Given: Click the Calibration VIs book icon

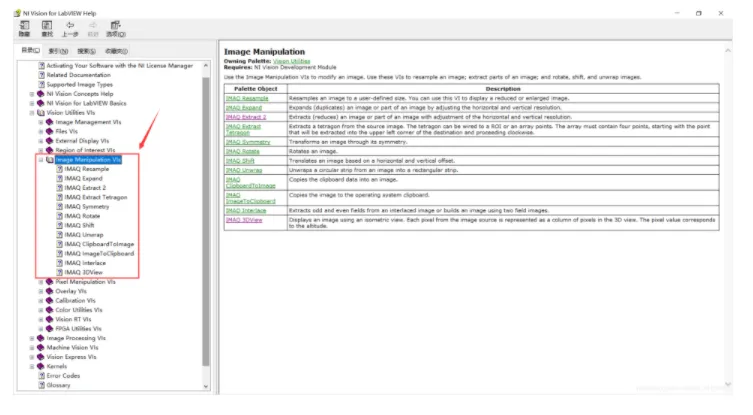Looking at the screenshot, I should click(x=49, y=301).
